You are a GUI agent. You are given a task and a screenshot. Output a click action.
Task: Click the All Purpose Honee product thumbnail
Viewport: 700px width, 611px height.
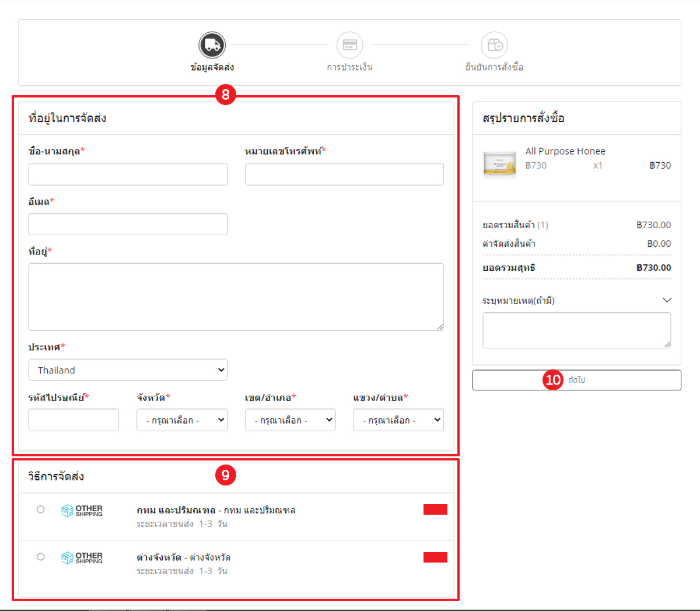(x=499, y=163)
